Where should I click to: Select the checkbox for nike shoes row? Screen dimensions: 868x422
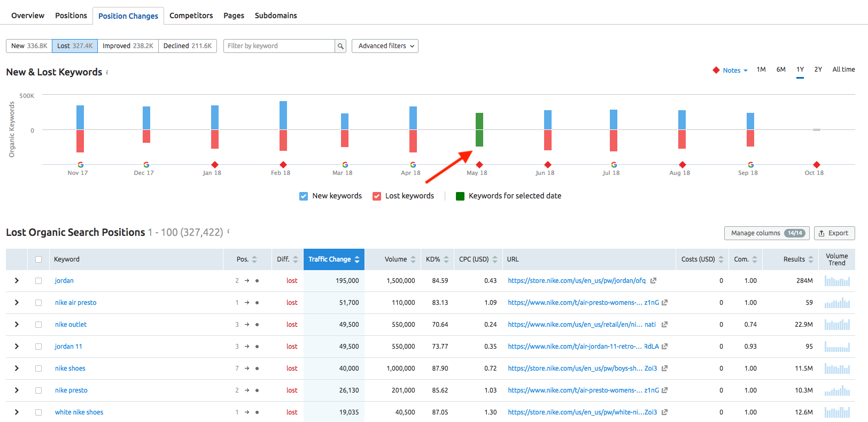click(38, 369)
